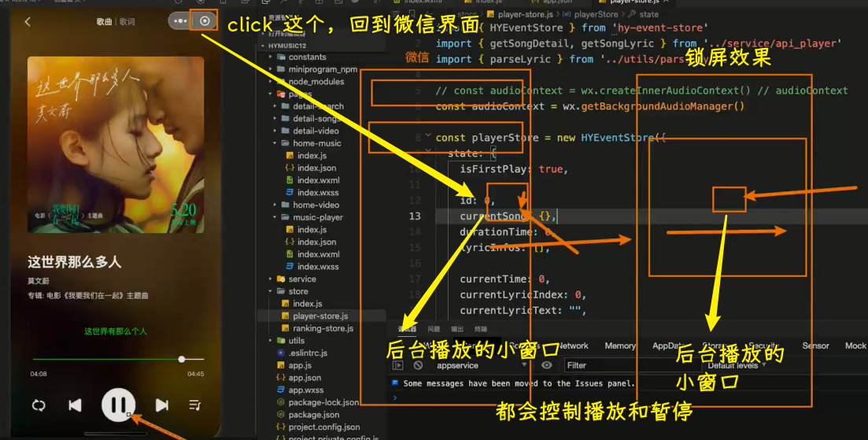The image size is (868, 440).
Task: Collapse the store folder
Action: click(271, 291)
